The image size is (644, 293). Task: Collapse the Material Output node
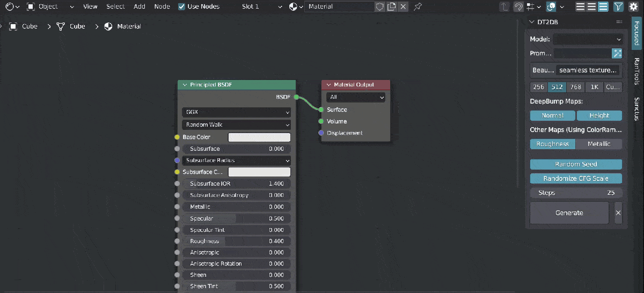coord(328,85)
